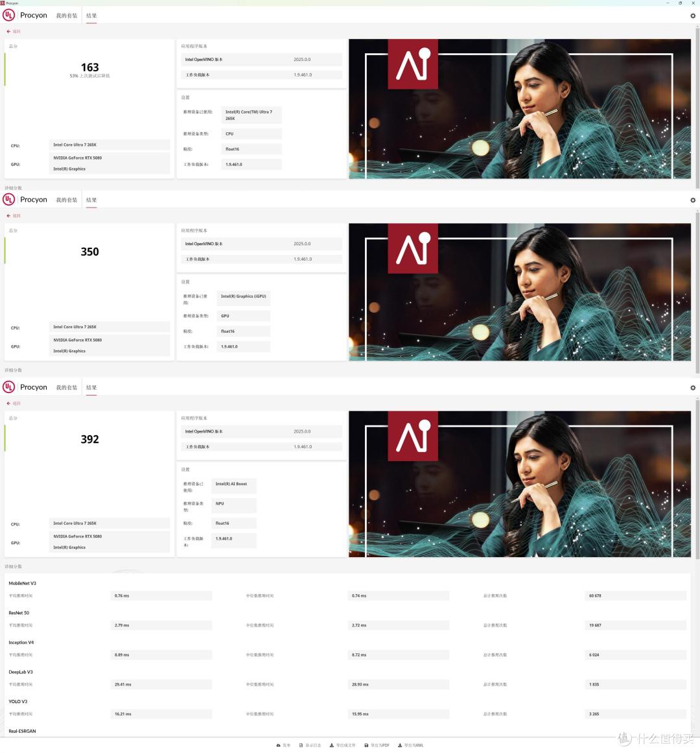The width and height of the screenshot is (700, 753).
Task: Click the AI banner image beside score 163
Action: 520,109
